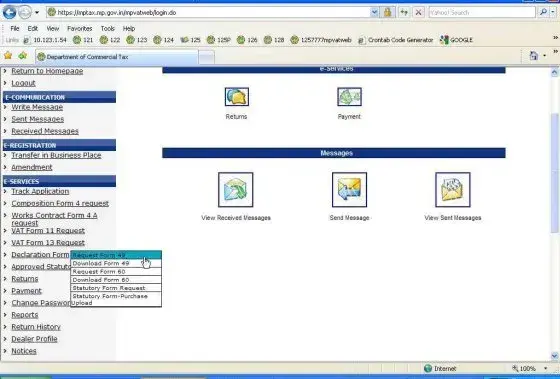Select Statutory Form-Purchase Upload menu entry
The image size is (560, 379).
coord(116,299)
